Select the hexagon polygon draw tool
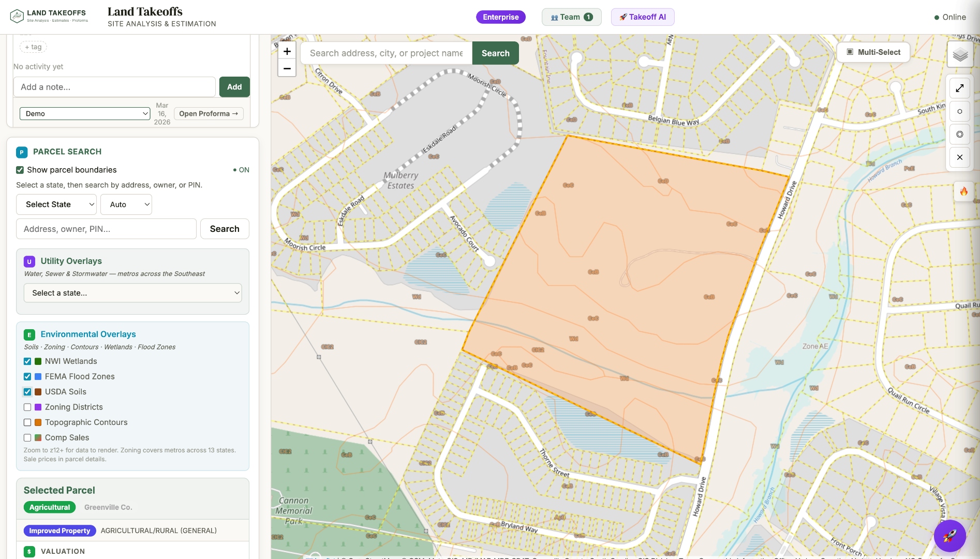The height and width of the screenshot is (559, 980). coord(959,111)
